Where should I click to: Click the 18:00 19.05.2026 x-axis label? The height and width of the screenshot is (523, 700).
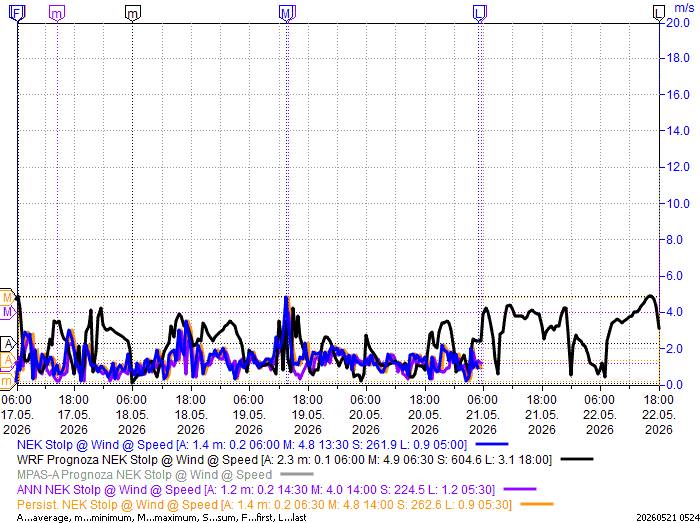308,415
